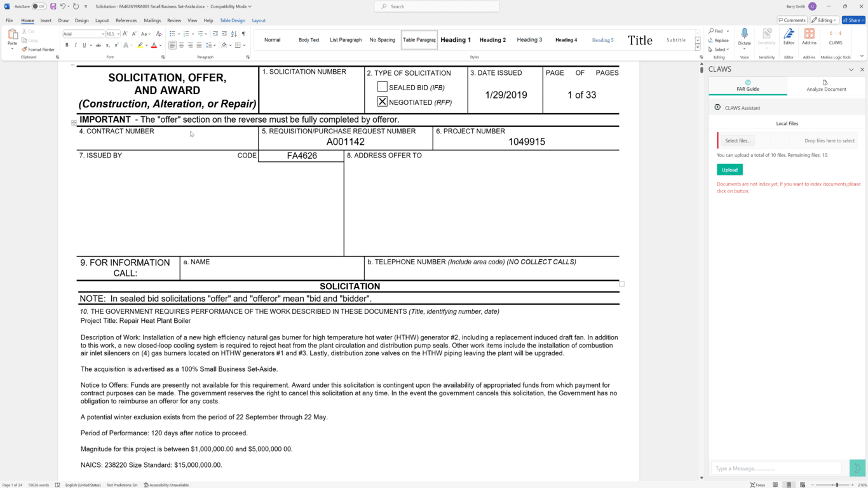Open the font name dropdown (Arial)
Image resolution: width=868 pixels, height=488 pixels.
(103, 34)
